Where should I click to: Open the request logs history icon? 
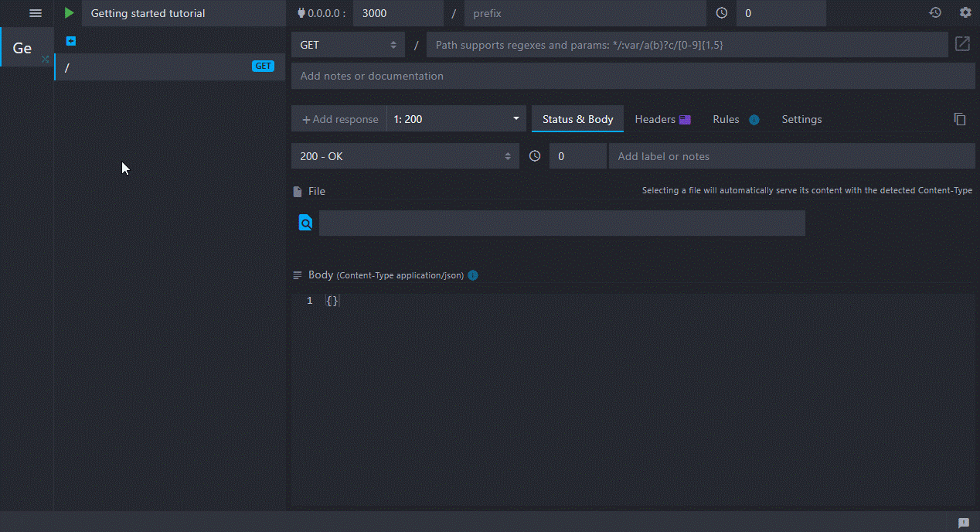[x=935, y=13]
